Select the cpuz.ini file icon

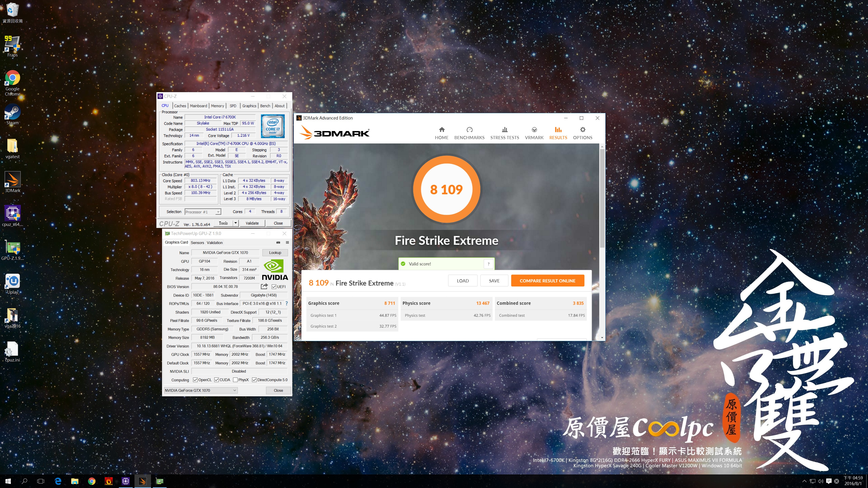tap(12, 352)
